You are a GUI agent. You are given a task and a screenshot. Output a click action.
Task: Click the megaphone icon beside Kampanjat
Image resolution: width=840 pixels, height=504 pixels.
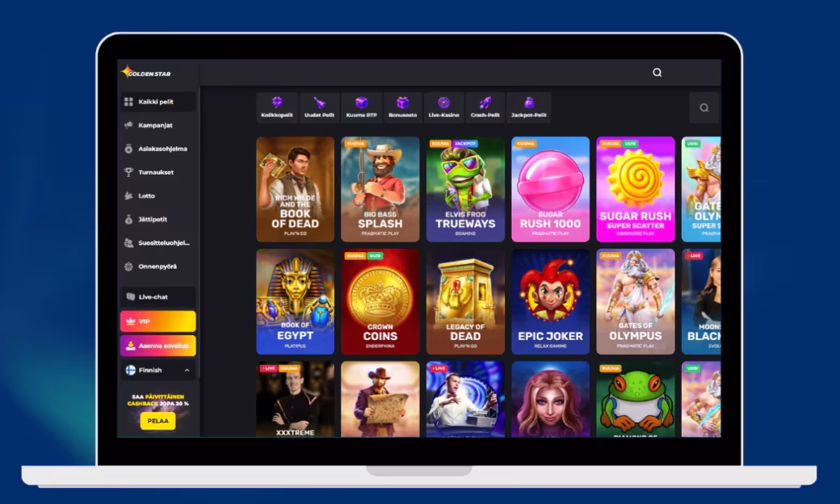coord(128,125)
